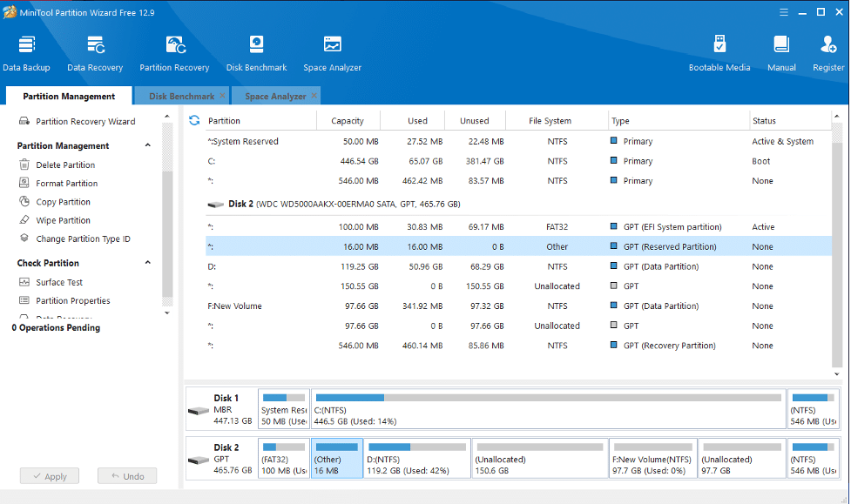Collapse the Check Partition section
The height and width of the screenshot is (504, 851).
(x=147, y=263)
